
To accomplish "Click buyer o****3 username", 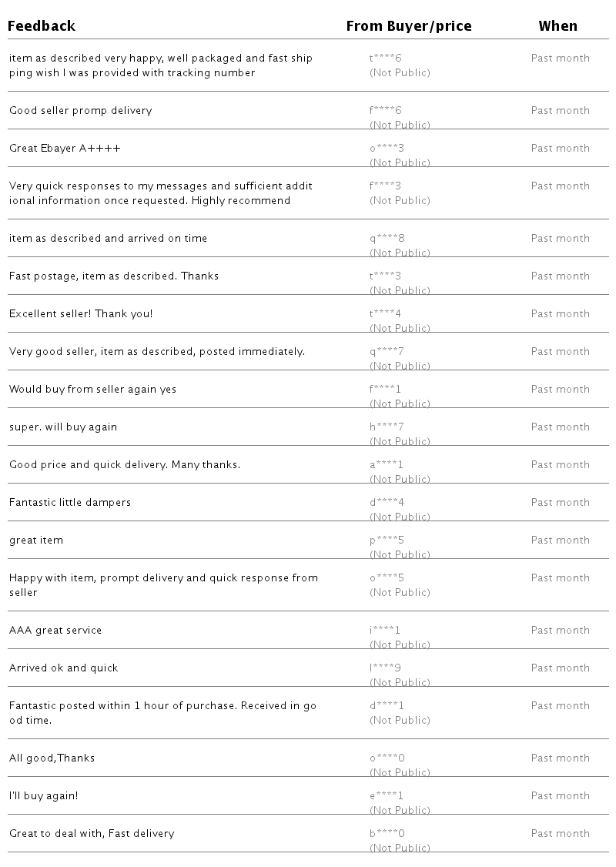I will pos(387,148).
